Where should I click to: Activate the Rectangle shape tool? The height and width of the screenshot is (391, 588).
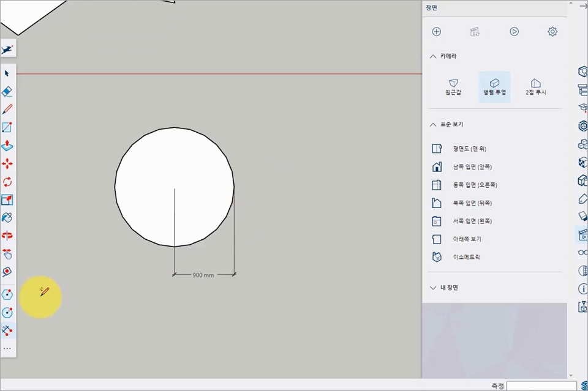tap(7, 127)
